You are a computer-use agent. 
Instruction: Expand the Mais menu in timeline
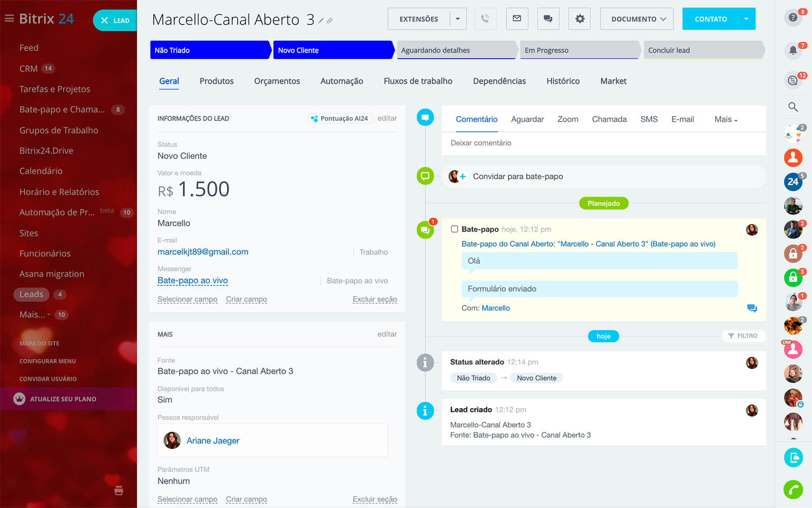(x=725, y=119)
